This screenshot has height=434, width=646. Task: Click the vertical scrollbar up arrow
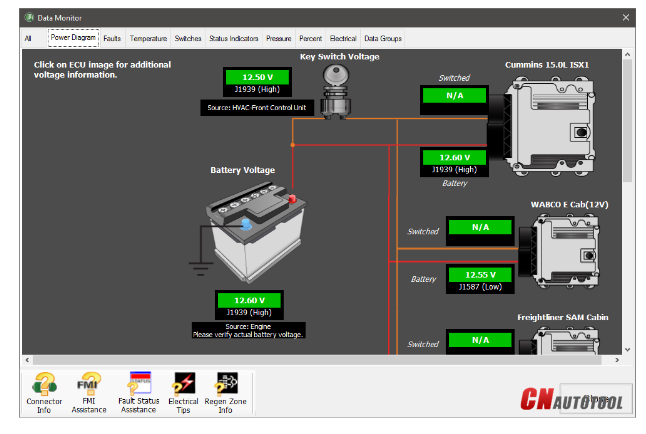pyautogui.click(x=627, y=54)
